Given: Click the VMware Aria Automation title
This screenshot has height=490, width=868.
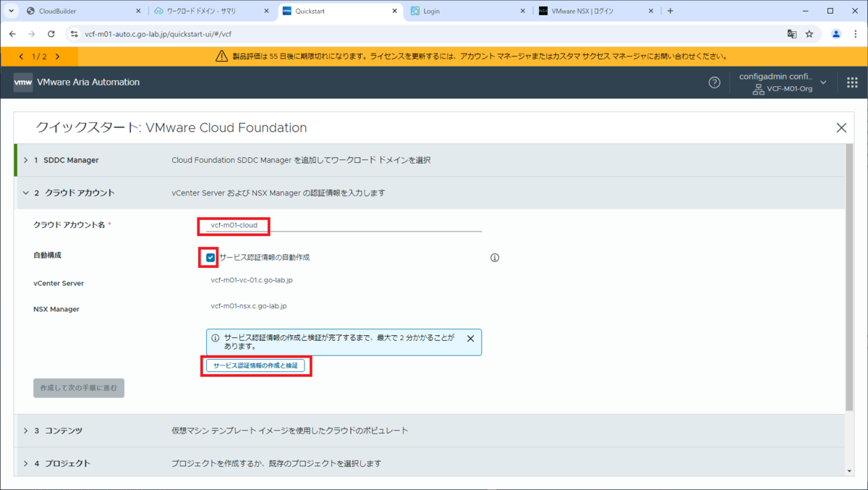Looking at the screenshot, I should (x=88, y=83).
